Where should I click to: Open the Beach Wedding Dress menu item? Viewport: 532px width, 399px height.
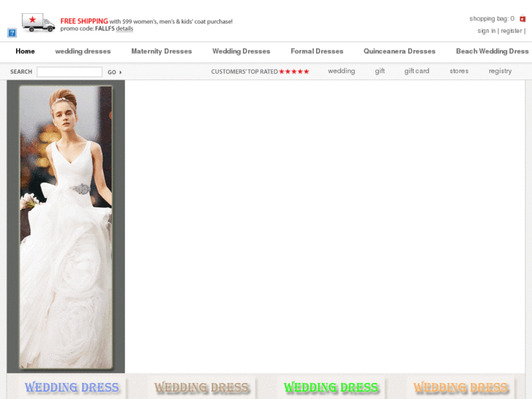(x=492, y=51)
